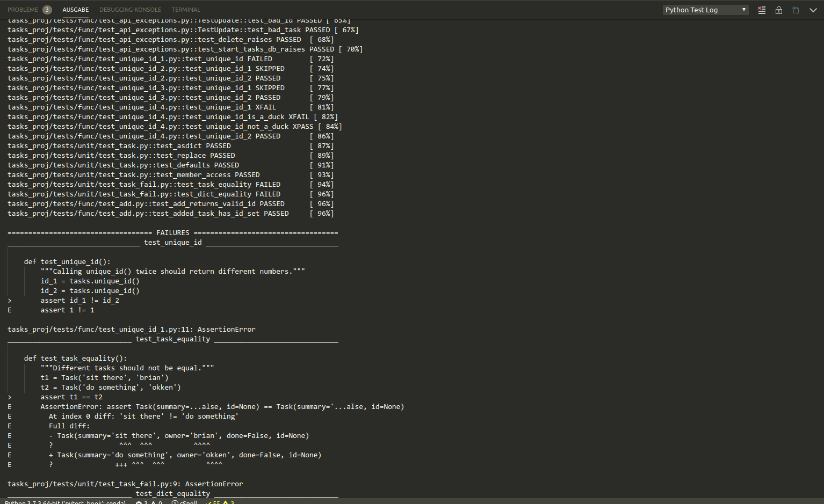This screenshot has width=824, height=504.
Task: Switch to the TERMINAL tab
Action: (186, 10)
